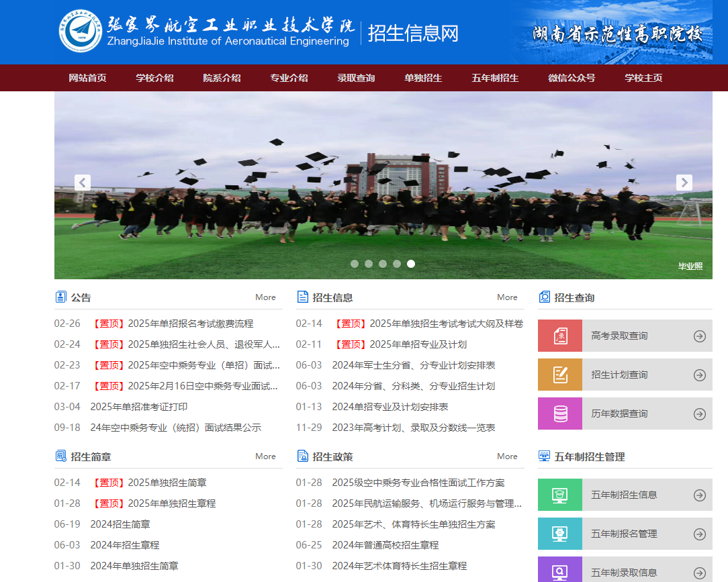This screenshot has width=728, height=582.
Task: Click the graduation photo banner image
Action: tap(383, 201)
